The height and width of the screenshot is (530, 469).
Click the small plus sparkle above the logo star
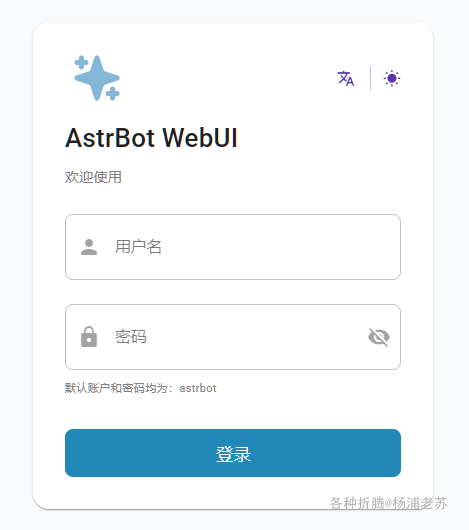pos(81,63)
